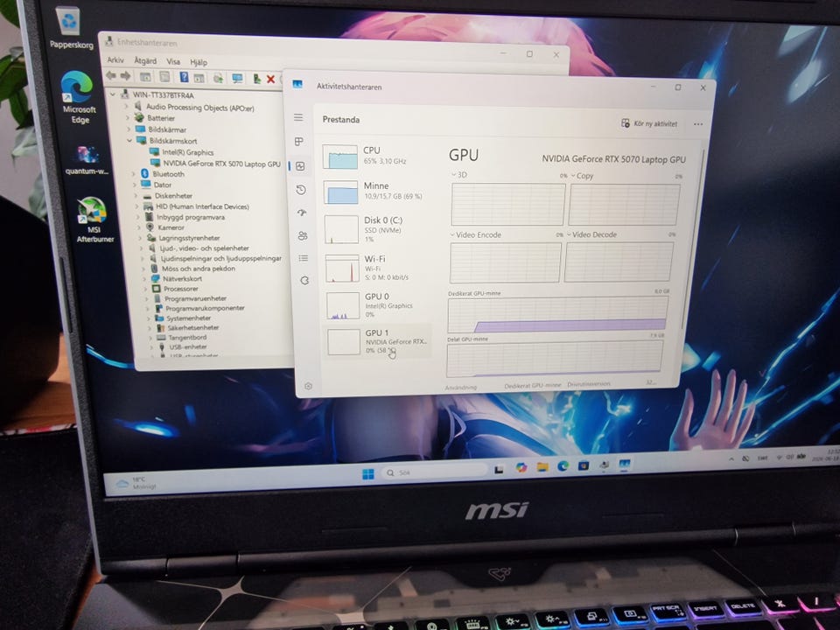Open Papperskorg desktop icon

pyautogui.click(x=71, y=28)
